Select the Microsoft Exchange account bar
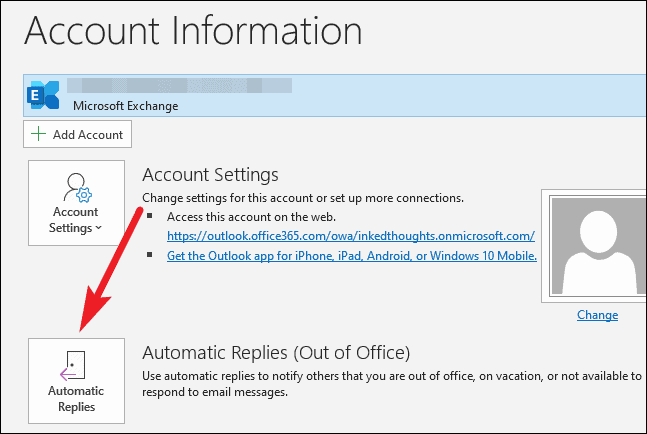This screenshot has width=647, height=434. [x=335, y=96]
